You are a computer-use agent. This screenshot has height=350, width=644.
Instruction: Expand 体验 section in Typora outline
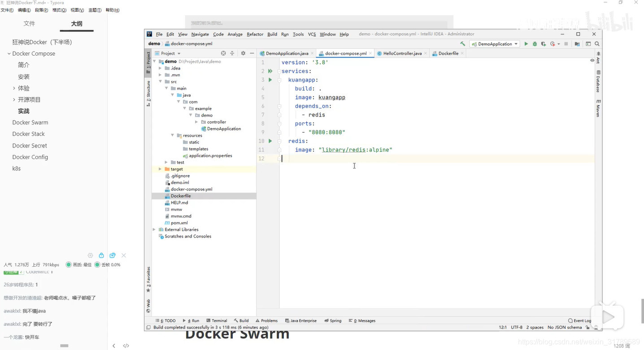pyautogui.click(x=14, y=88)
